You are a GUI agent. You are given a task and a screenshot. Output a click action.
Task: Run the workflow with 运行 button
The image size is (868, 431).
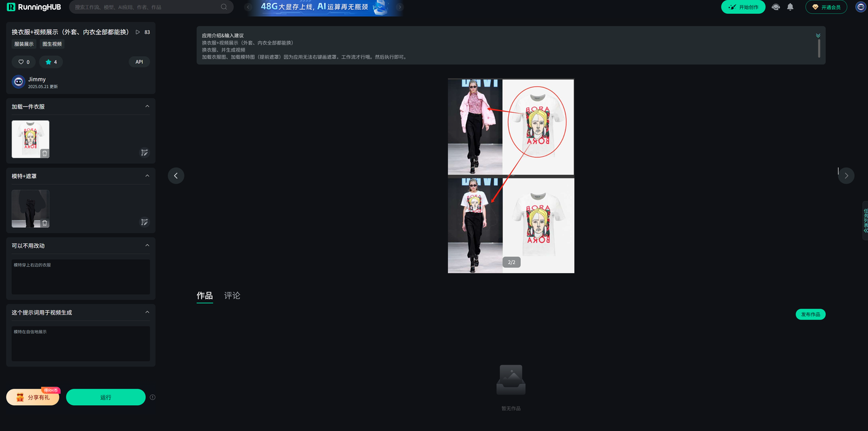pos(106,397)
